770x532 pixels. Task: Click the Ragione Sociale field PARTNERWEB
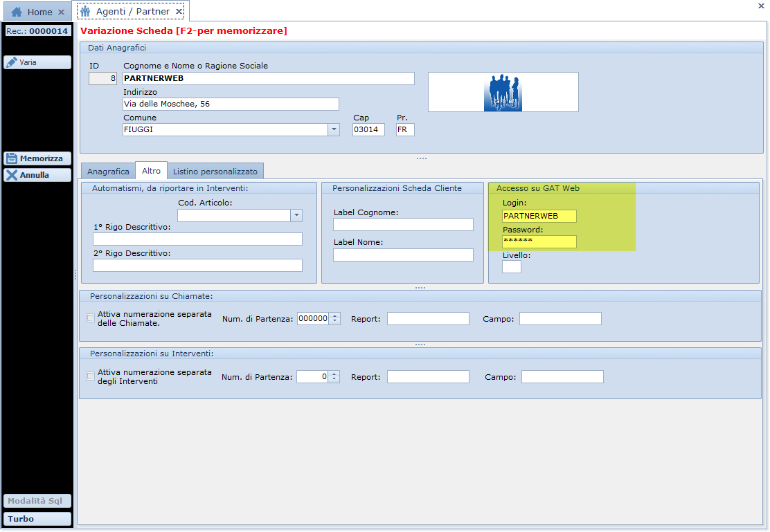269,79
